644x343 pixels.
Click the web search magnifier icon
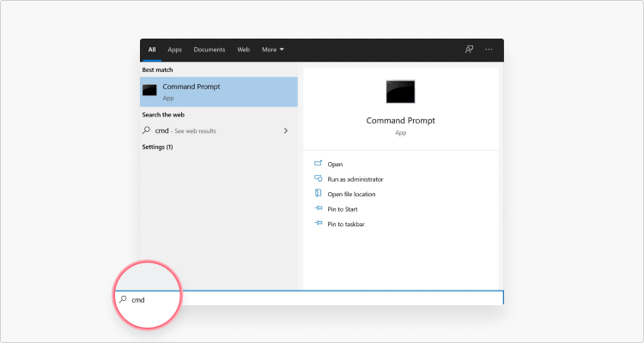[x=146, y=130]
